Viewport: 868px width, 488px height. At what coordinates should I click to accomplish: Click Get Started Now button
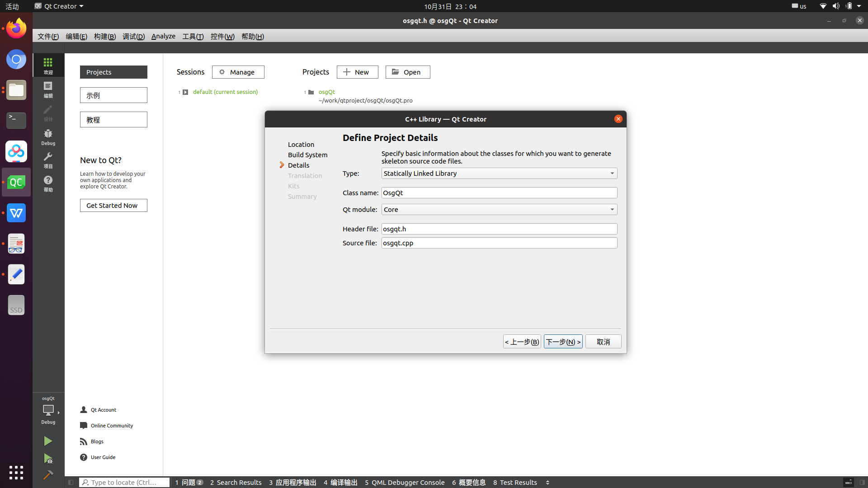tap(113, 206)
